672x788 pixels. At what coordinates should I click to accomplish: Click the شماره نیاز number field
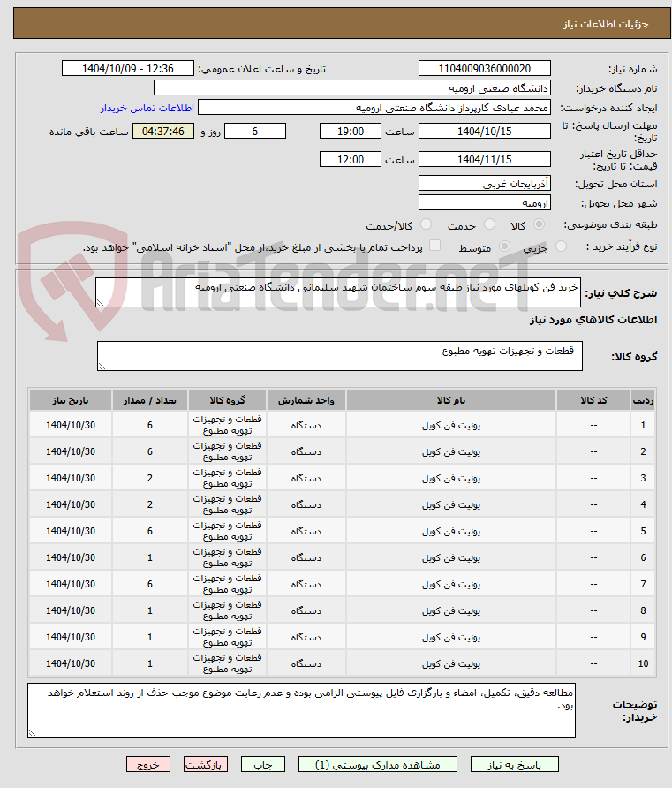coord(484,68)
